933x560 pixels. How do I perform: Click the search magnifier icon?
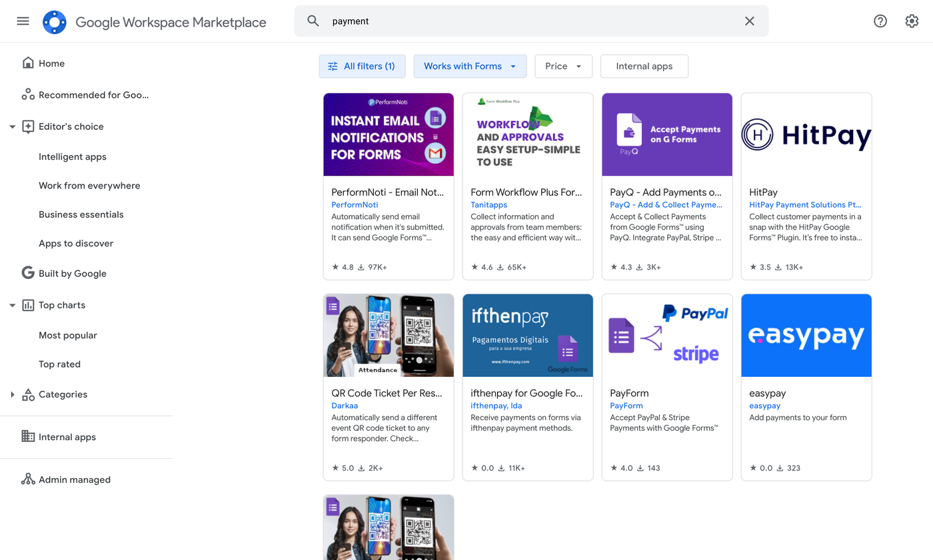pos(313,21)
